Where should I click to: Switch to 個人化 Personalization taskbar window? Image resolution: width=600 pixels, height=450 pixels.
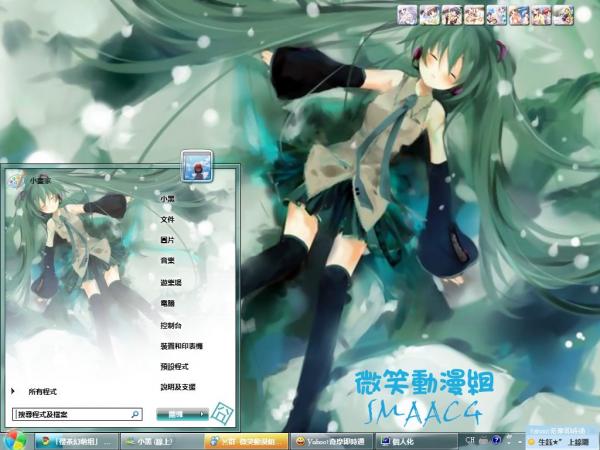(x=416, y=442)
